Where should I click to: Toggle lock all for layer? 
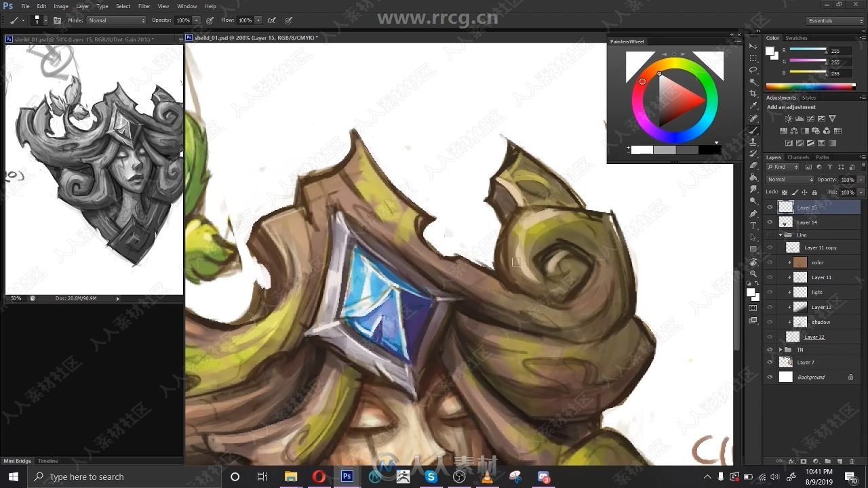tap(814, 192)
